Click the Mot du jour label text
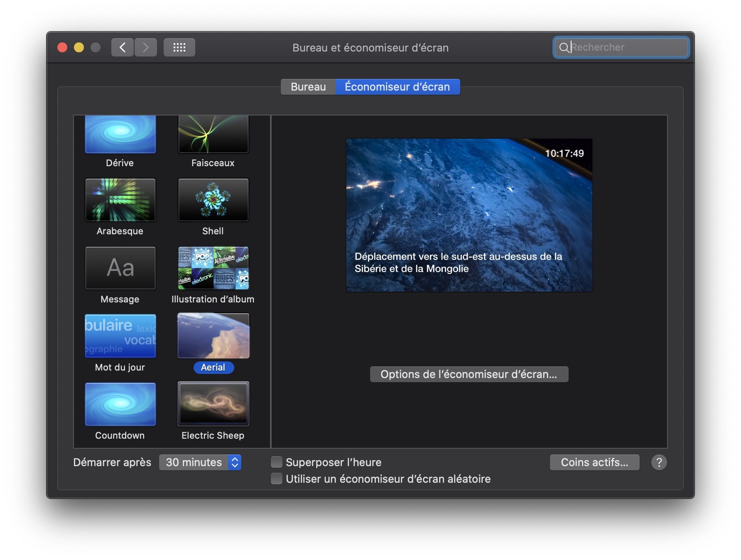The width and height of the screenshot is (741, 560). click(120, 367)
